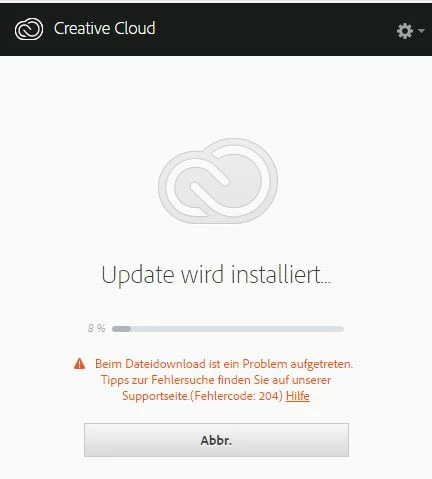Click the 8 % progress label

coord(97,328)
